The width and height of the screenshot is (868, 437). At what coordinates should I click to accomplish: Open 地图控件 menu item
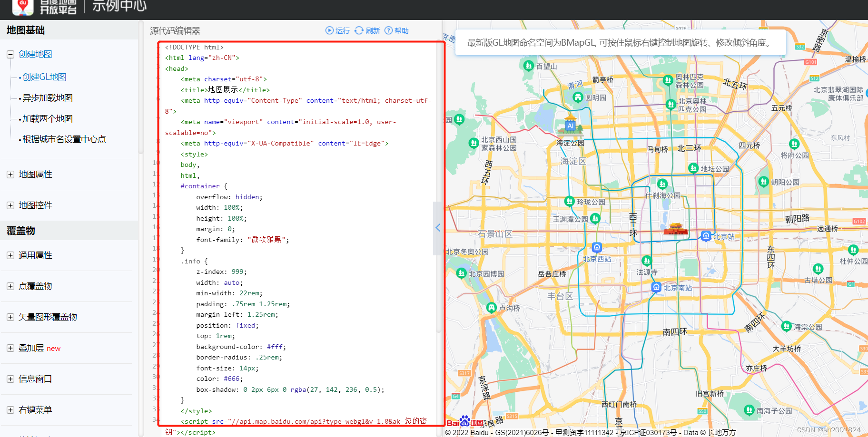pos(35,205)
